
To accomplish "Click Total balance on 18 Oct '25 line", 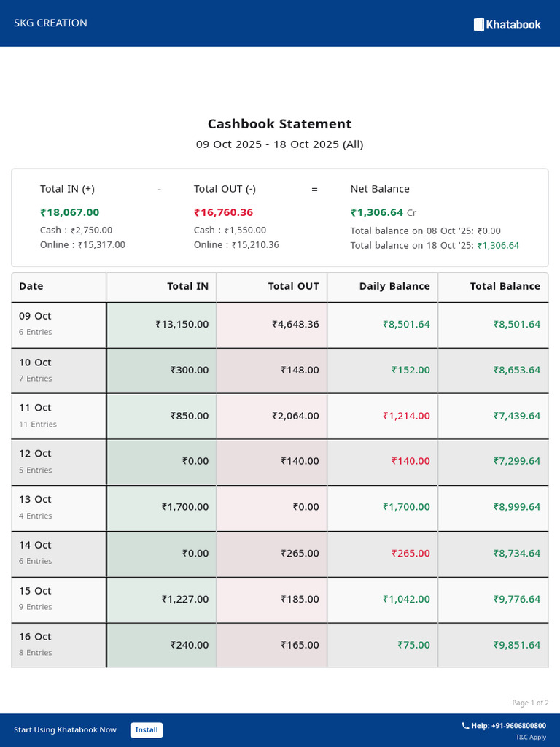I will click(x=435, y=245).
